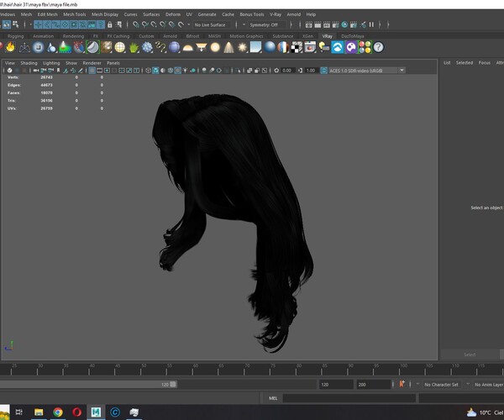Viewport: 504px width, 420px height.
Task: Open the dropdown arrow left of Symmetry
Action: [x=244, y=24]
